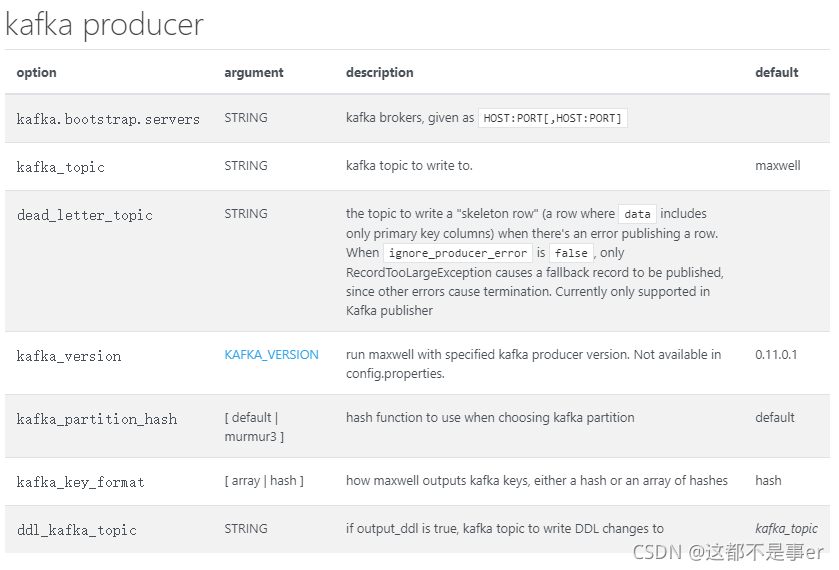Click 'kafka topic to write to.' description
This screenshot has height=570, width=839.
(x=409, y=166)
